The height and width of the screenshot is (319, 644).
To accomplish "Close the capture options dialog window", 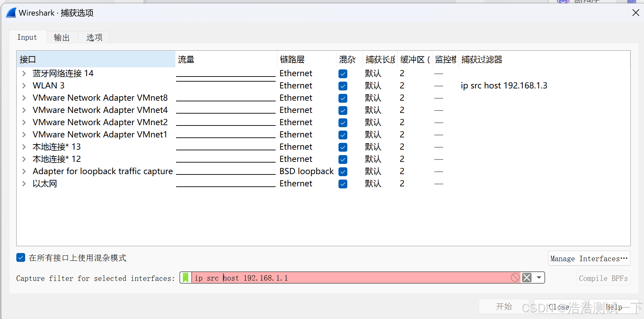I will (x=636, y=13).
